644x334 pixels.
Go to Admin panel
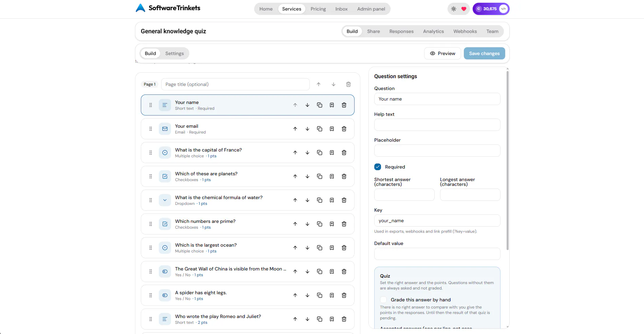click(371, 9)
